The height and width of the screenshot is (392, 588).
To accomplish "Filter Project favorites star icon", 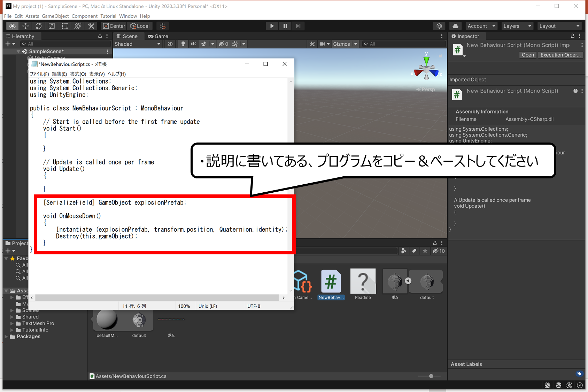I will pos(425,251).
